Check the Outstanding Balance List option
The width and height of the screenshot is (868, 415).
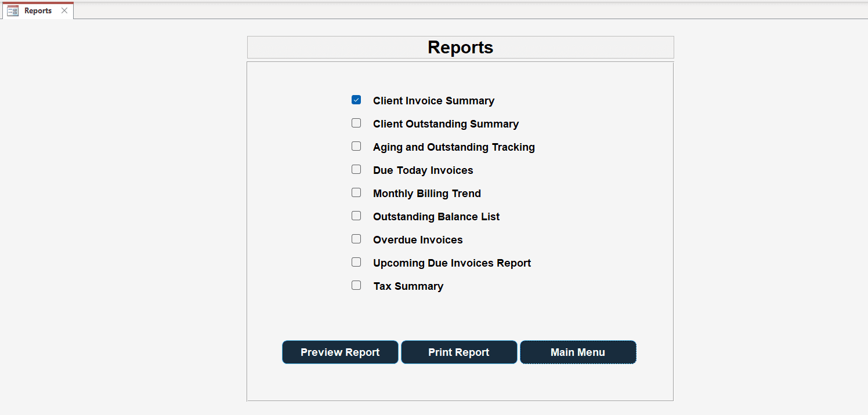pyautogui.click(x=356, y=216)
